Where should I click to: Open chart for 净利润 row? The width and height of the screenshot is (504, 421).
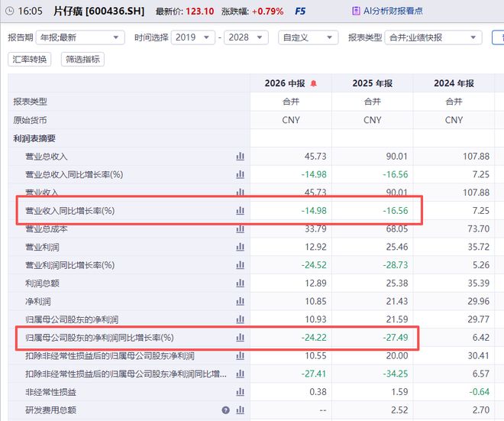(x=240, y=301)
